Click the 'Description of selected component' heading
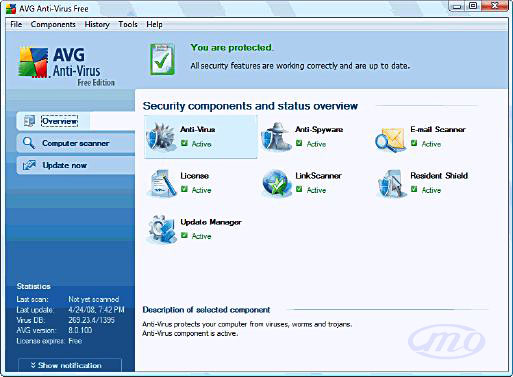The height and width of the screenshot is (377, 513). coord(206,310)
